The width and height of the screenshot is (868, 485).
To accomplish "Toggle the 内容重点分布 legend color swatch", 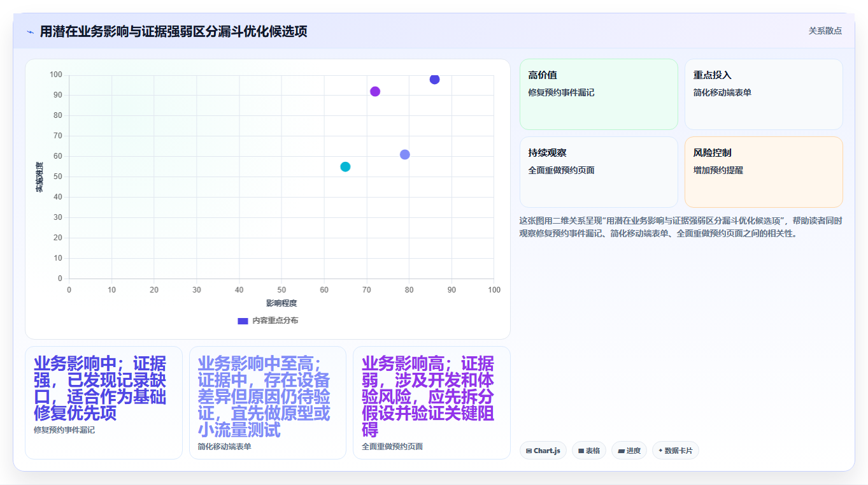I will click(x=243, y=321).
